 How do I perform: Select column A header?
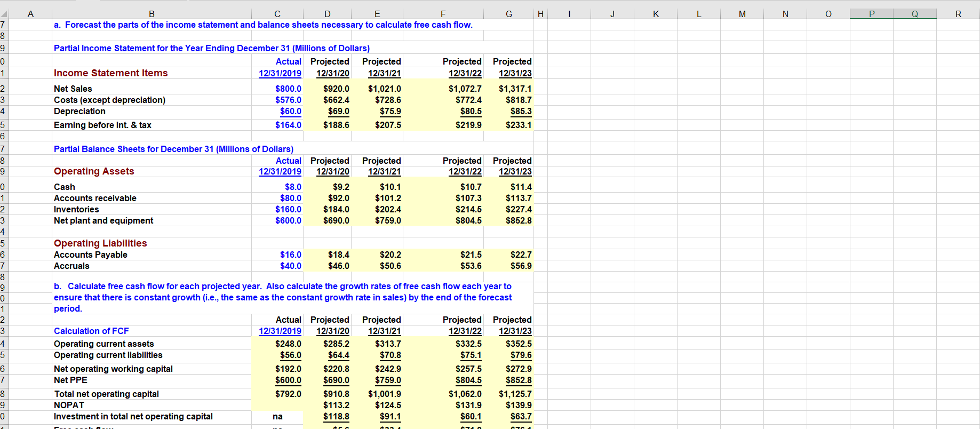[30, 14]
